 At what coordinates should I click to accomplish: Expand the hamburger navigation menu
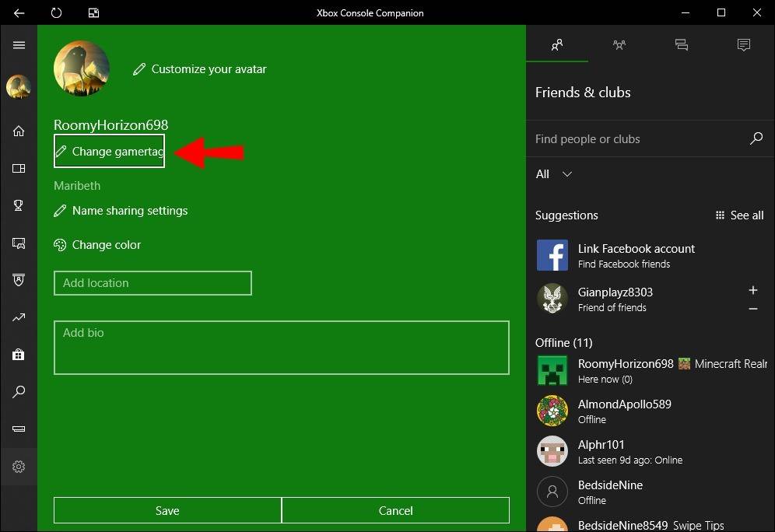pos(19,45)
